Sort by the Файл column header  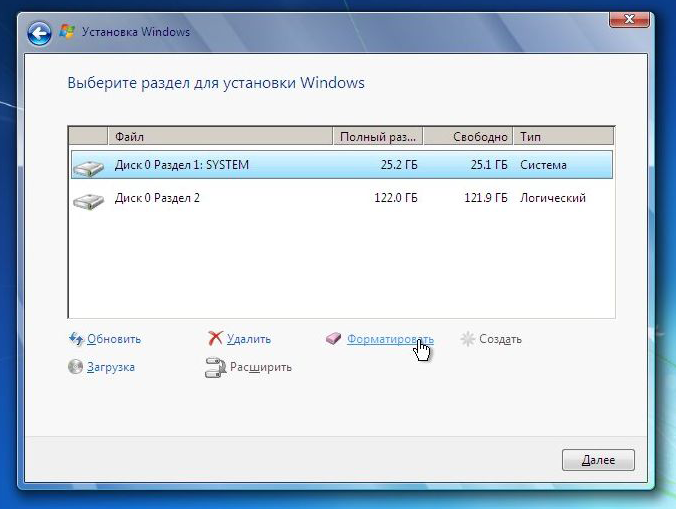tap(220, 137)
